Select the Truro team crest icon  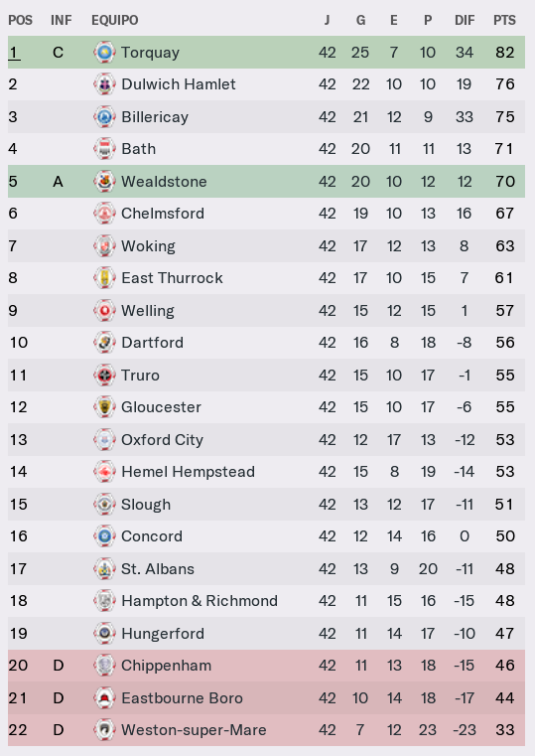coord(104,375)
